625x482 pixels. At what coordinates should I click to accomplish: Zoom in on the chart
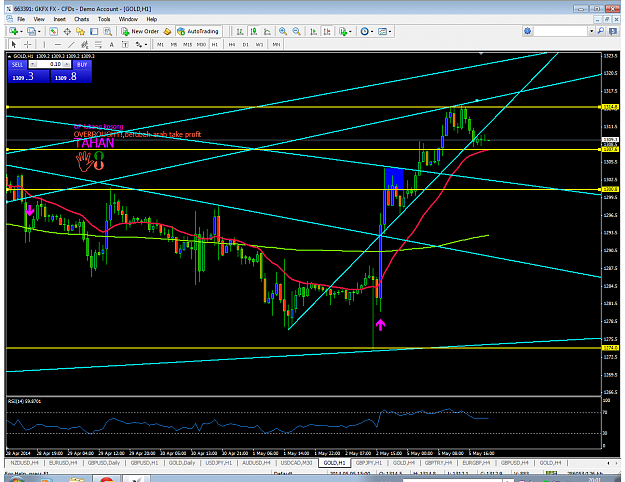[x=283, y=31]
